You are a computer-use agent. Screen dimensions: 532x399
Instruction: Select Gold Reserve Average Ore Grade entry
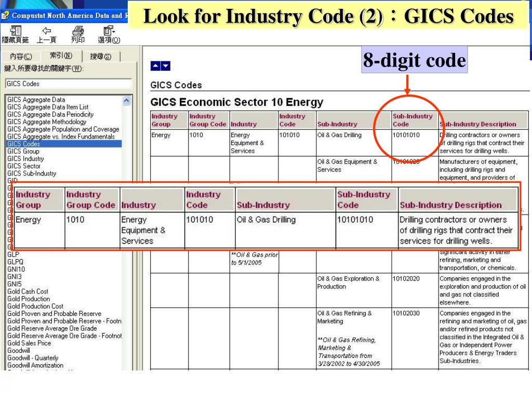coord(52,329)
